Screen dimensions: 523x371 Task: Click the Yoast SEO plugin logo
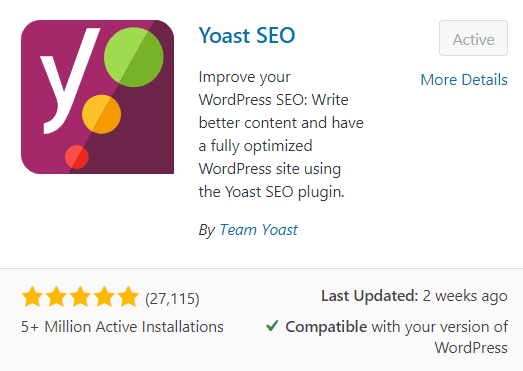[97, 97]
